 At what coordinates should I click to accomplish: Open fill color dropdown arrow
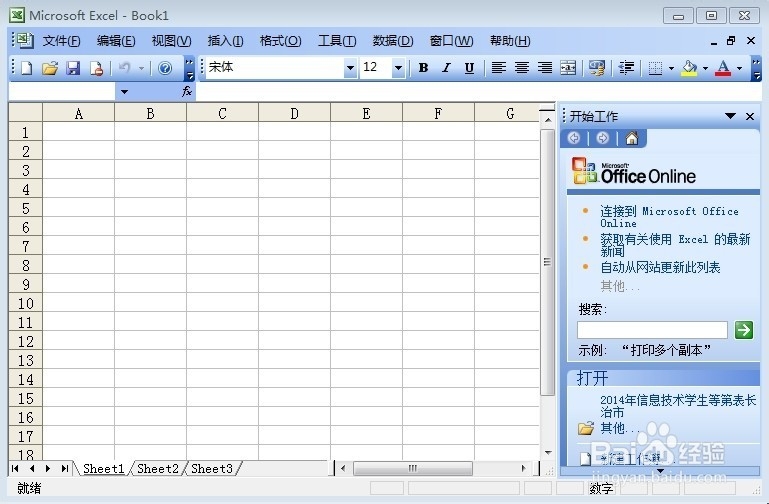tap(705, 68)
